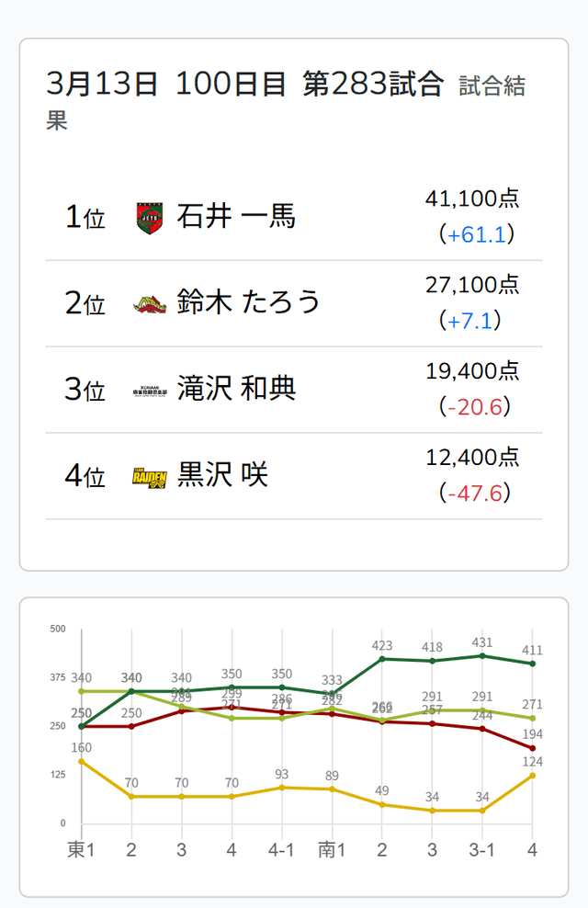Screen dimensions: 588x908
Task: Click the red dragon team logo
Action: pyautogui.click(x=148, y=304)
